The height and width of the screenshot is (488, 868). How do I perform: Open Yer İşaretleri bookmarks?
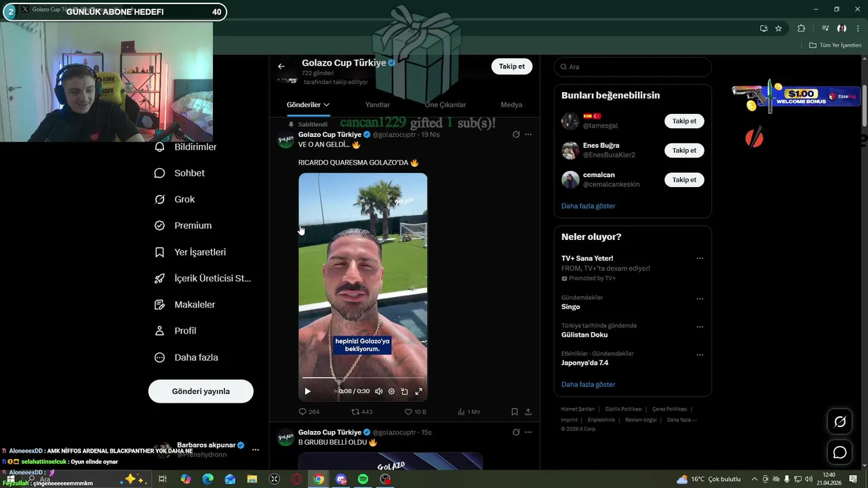tap(191, 252)
